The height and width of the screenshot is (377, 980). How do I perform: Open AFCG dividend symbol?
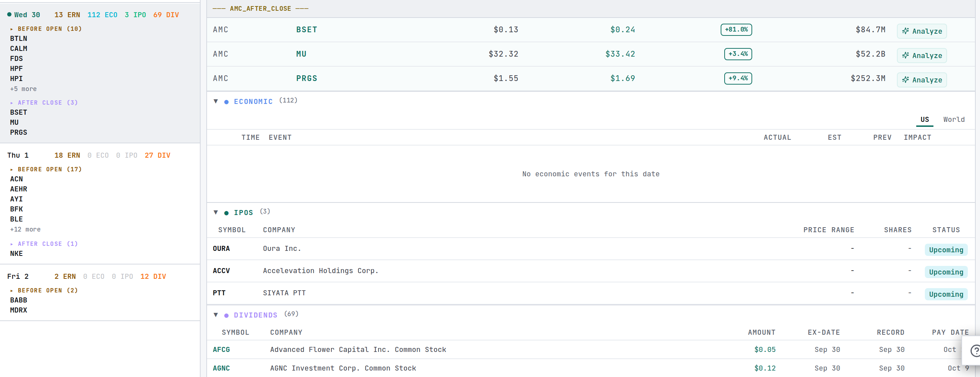[x=221, y=349]
